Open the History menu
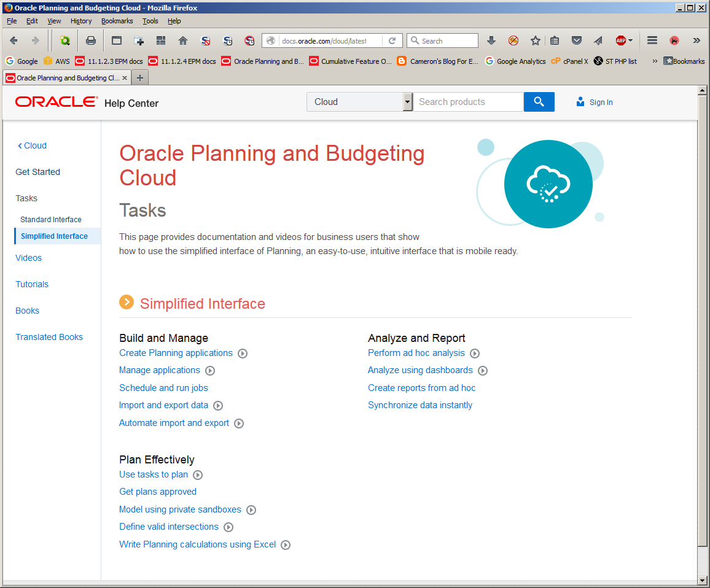The image size is (710, 588). click(x=81, y=21)
